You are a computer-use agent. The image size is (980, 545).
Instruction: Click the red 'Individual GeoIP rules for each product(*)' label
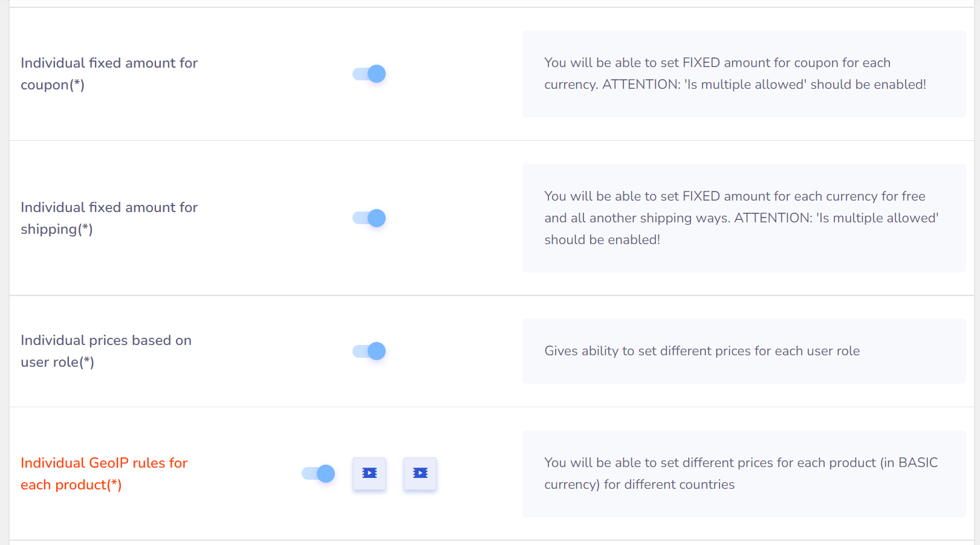[104, 474]
